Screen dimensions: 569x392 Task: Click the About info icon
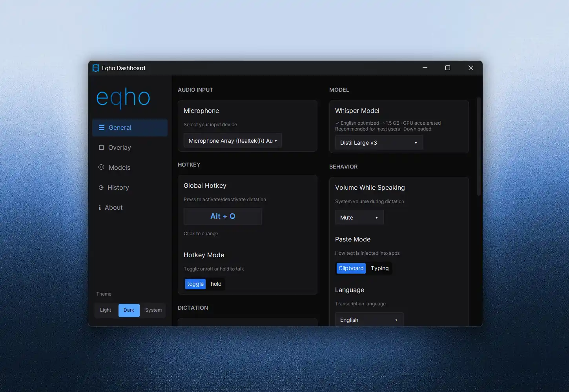[x=100, y=207]
